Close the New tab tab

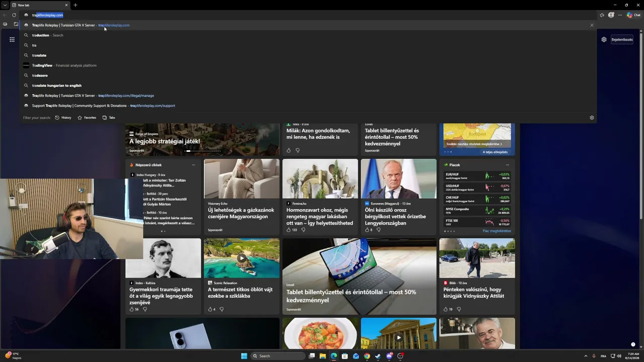click(x=66, y=5)
